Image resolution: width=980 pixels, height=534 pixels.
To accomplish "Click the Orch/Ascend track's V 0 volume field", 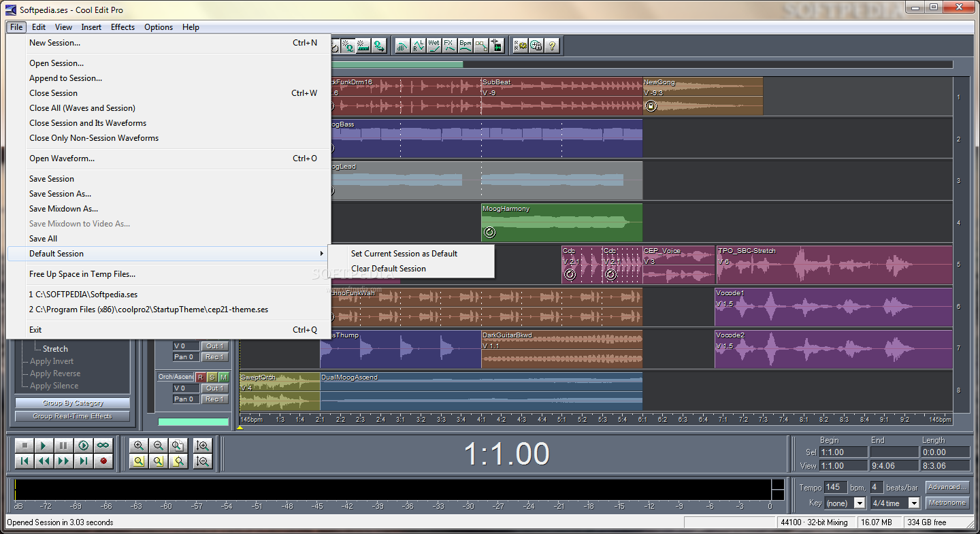I will point(186,388).
